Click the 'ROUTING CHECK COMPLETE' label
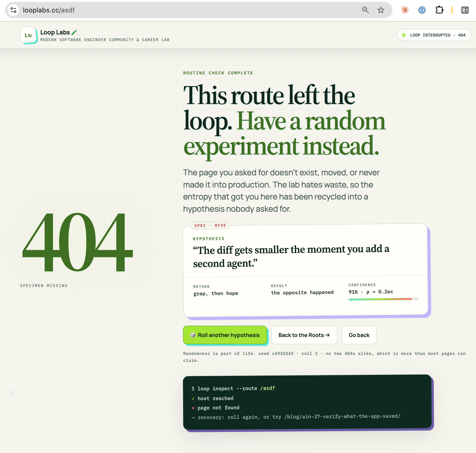Screen dimensions: 476x453 click(218, 73)
